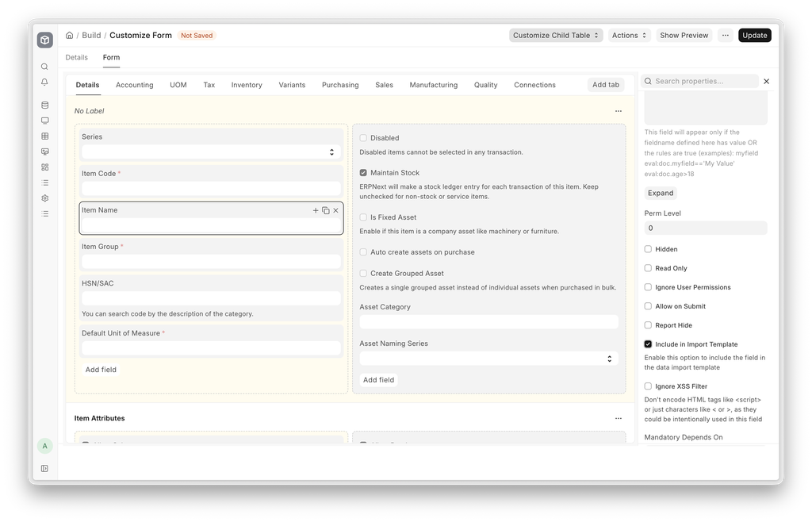Click the Search properties input field

click(x=704, y=81)
